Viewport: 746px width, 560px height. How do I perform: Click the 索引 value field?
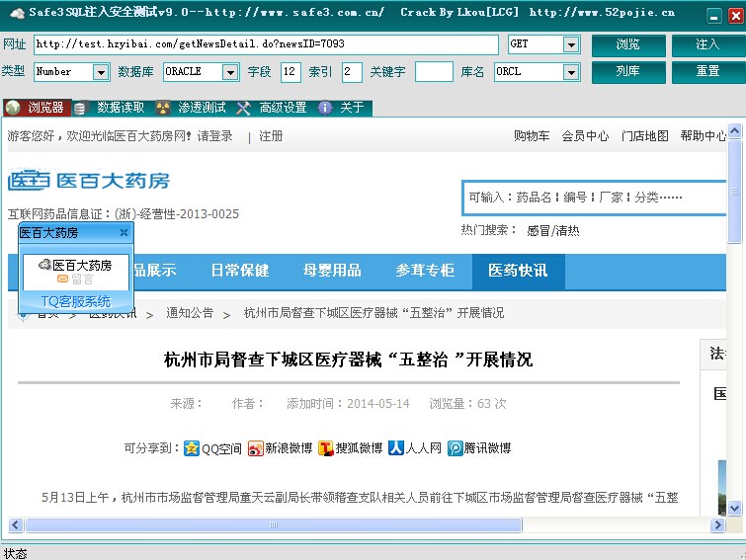[x=352, y=72]
